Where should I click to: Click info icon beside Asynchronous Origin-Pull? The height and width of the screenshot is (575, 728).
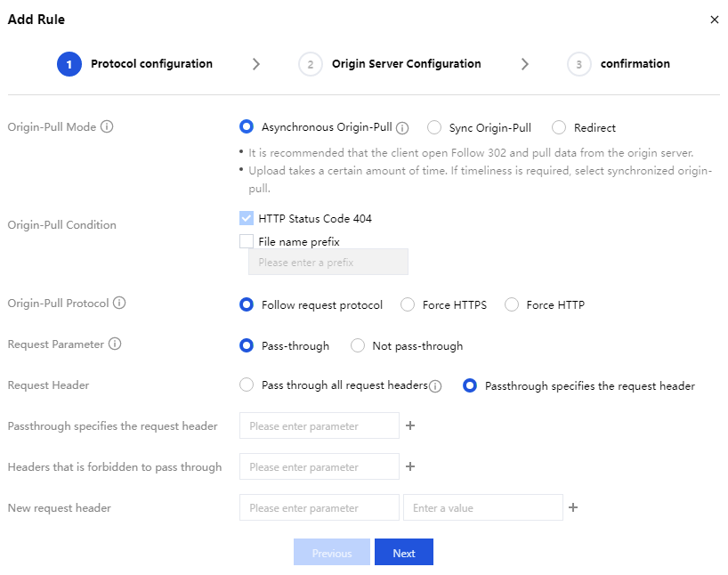coord(402,128)
